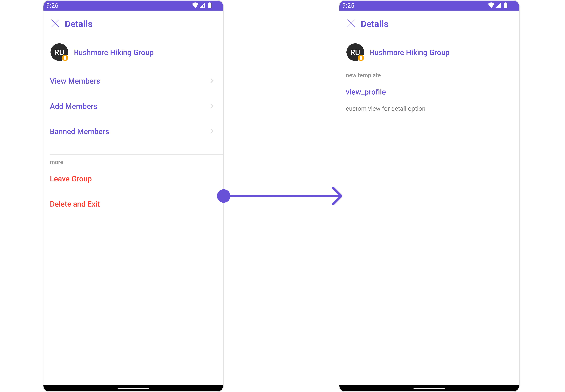
Task: Tap the Wi-Fi icon in left status bar
Action: pyautogui.click(x=195, y=5)
